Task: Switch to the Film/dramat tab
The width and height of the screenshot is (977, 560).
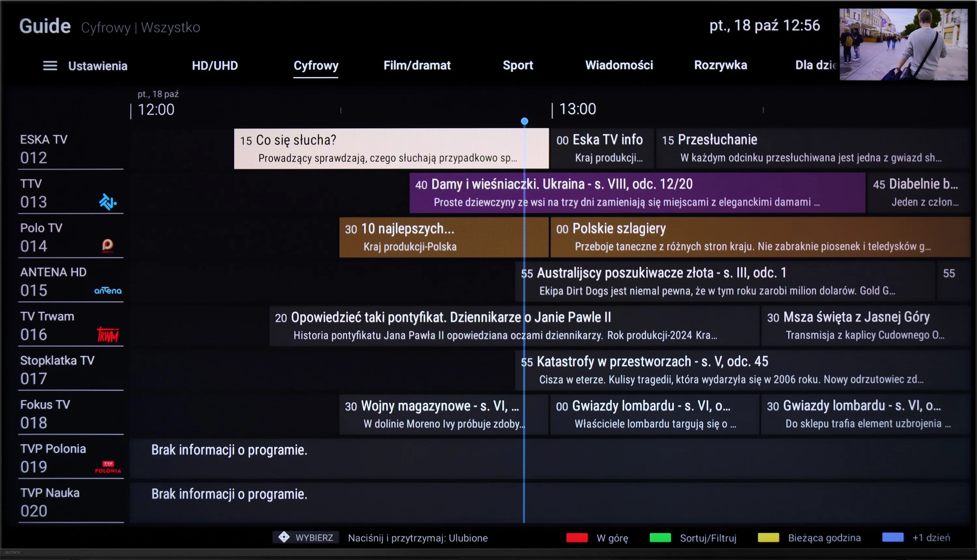Action: point(417,66)
